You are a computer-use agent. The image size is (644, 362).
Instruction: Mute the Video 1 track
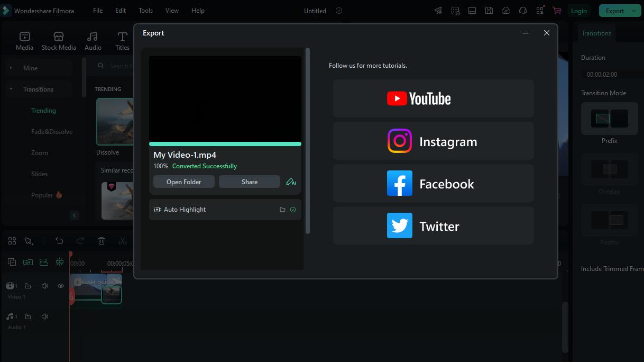click(x=45, y=286)
